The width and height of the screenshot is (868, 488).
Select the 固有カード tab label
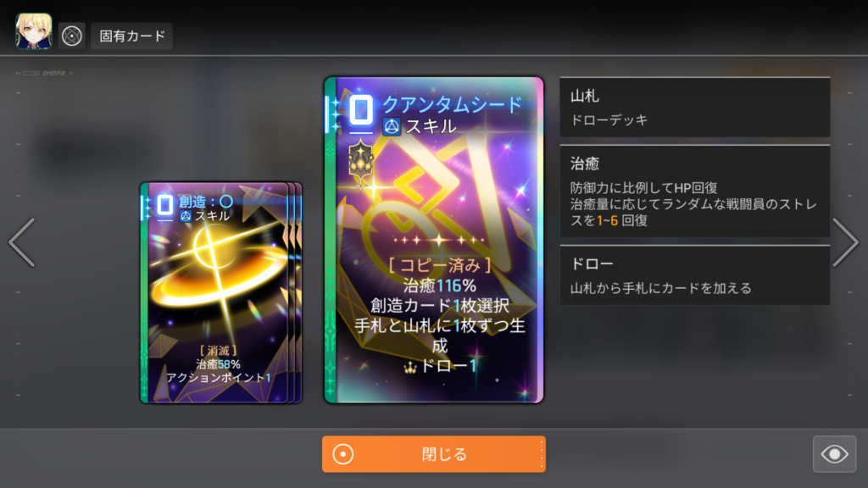(131, 36)
